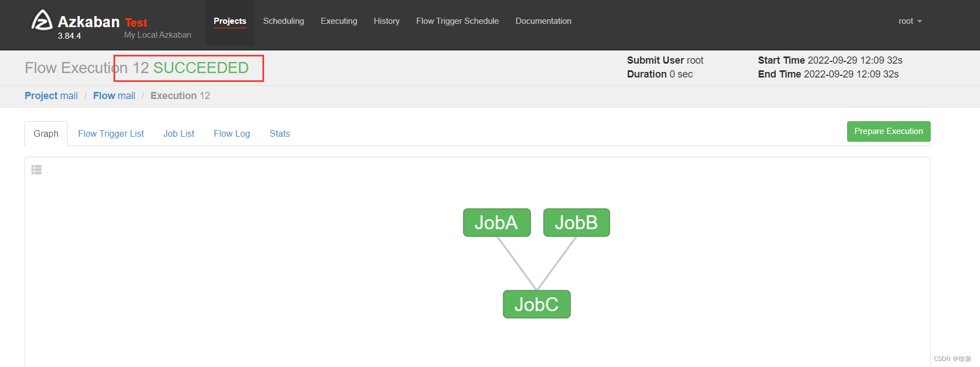Click the End Time value

pyautogui.click(x=851, y=74)
